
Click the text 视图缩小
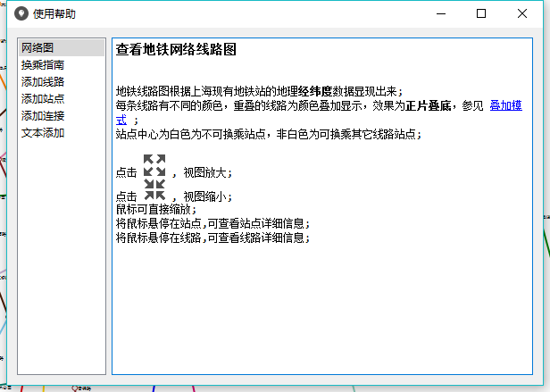[x=204, y=196]
